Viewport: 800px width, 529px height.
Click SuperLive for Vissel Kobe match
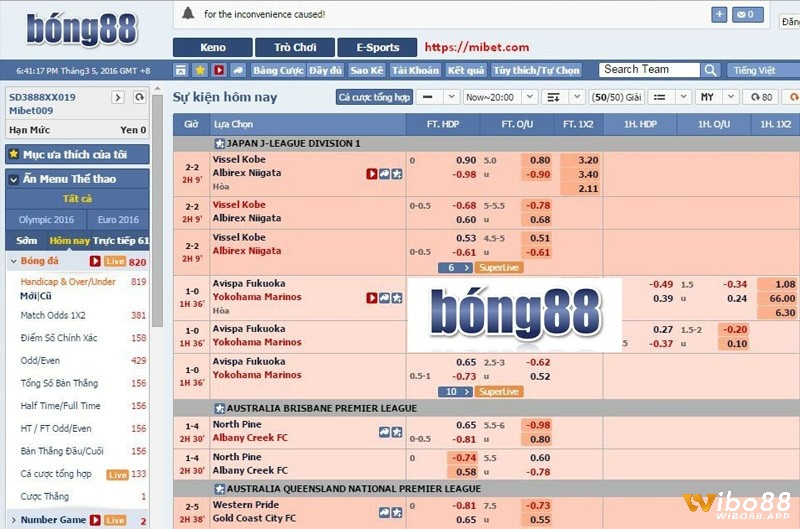point(498,268)
